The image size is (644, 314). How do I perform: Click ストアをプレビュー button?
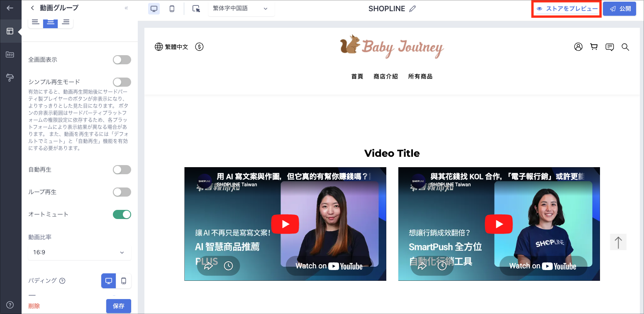click(x=567, y=9)
